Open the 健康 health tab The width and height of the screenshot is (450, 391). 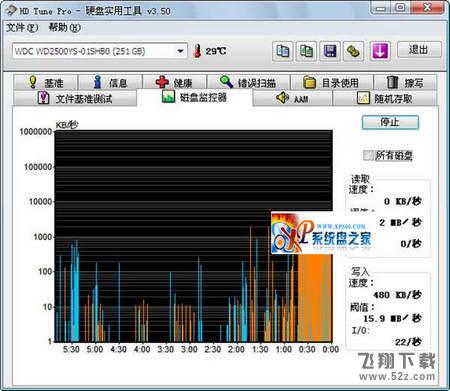coord(175,82)
